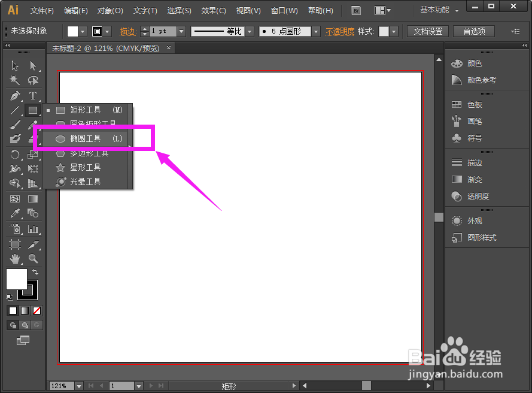The image size is (532, 393).
Task: Change screen mode icon
Action: click(23, 340)
